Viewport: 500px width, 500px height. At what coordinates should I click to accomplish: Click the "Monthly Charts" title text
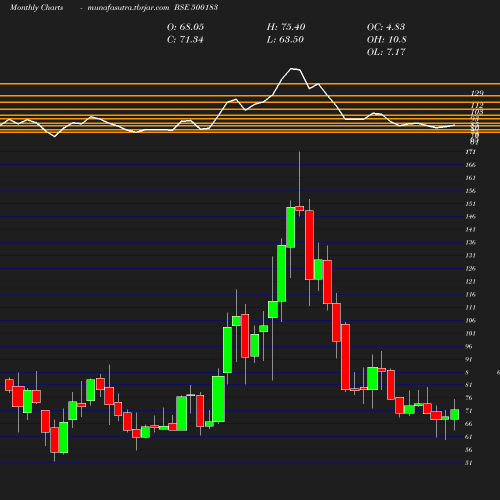(x=36, y=7)
